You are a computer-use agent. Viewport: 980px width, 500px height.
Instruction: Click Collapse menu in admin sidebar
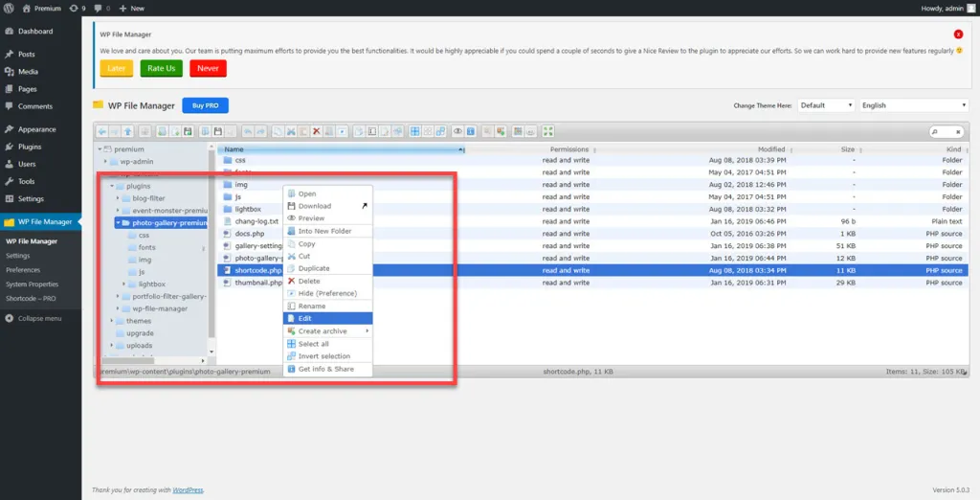33,319
